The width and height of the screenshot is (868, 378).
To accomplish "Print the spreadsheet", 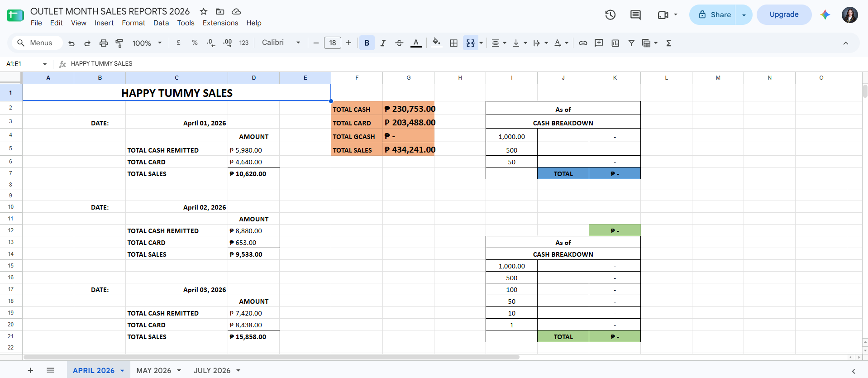I will point(104,43).
